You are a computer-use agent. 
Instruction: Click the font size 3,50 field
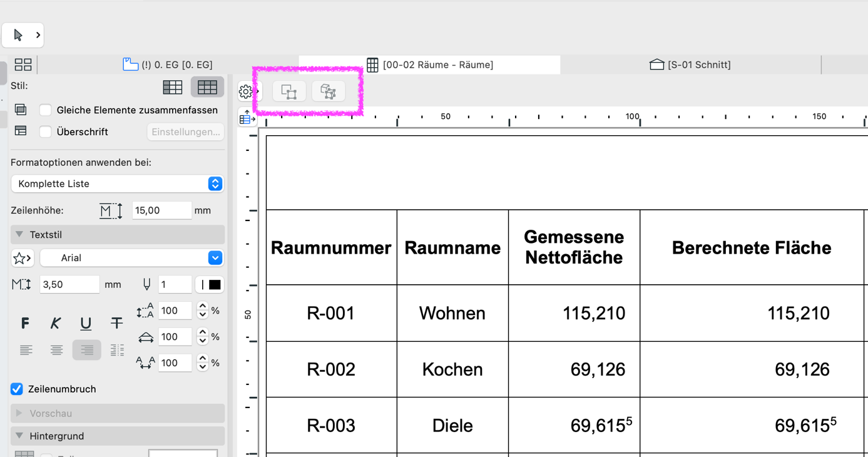click(x=69, y=284)
